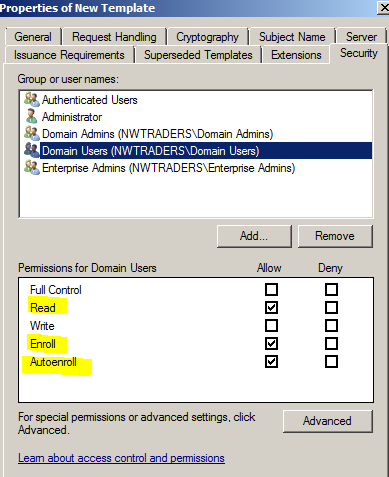The width and height of the screenshot is (389, 477).
Task: Open the Subject Name tab
Action: point(292,37)
